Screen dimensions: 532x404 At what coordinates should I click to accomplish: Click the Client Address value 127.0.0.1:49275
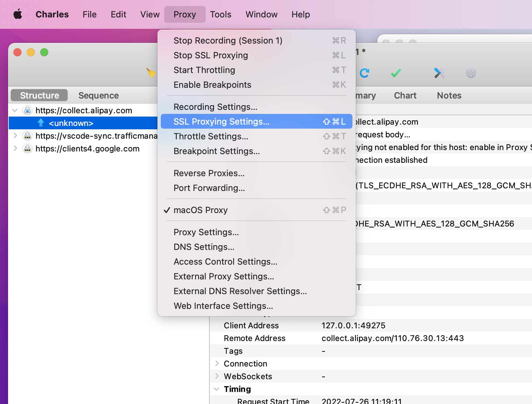(x=353, y=325)
